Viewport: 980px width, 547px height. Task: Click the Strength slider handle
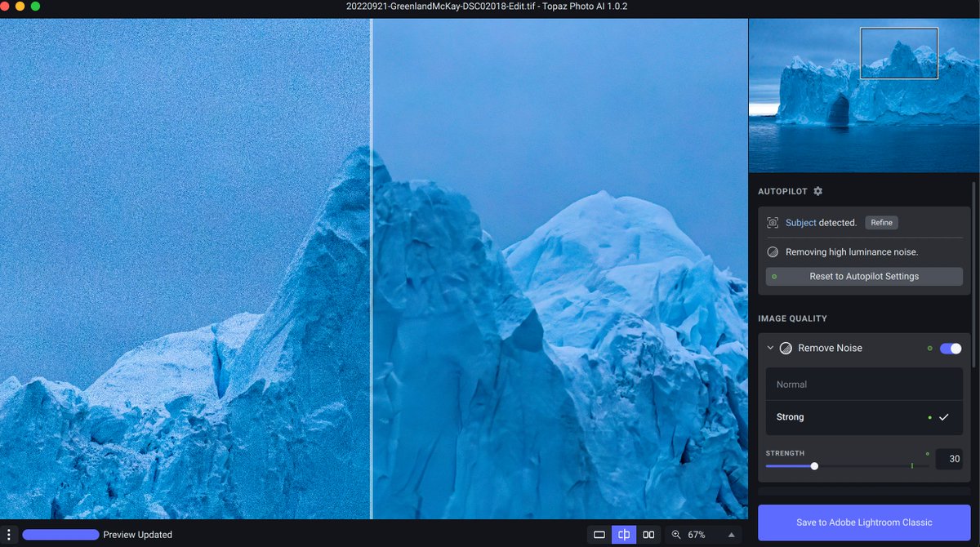coord(814,466)
